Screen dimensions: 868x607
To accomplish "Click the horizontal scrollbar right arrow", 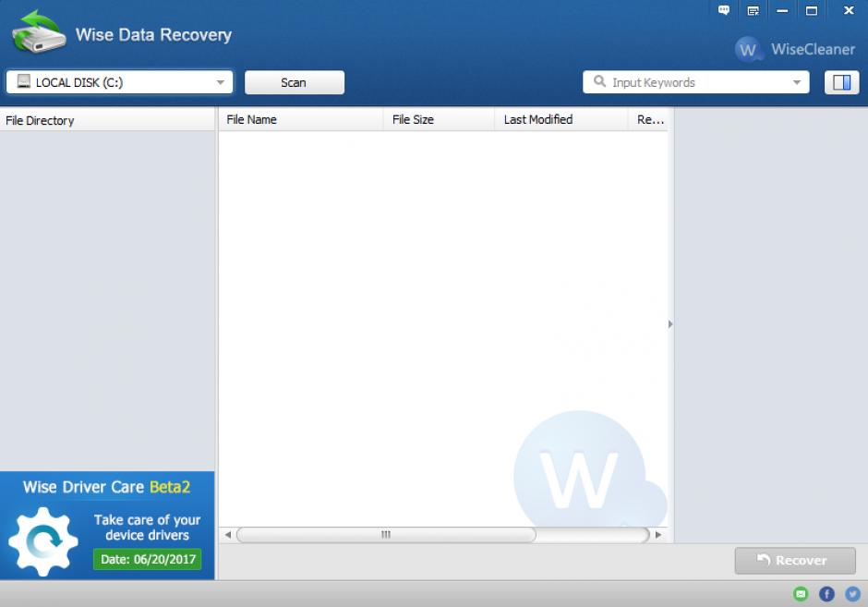I will pyautogui.click(x=658, y=535).
